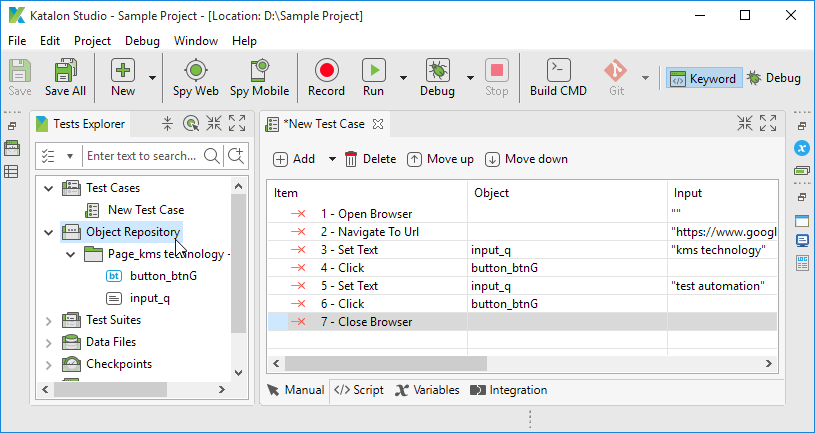Minimize the test case editor panel
This screenshot has width=815, height=433.
pyautogui.click(x=745, y=124)
